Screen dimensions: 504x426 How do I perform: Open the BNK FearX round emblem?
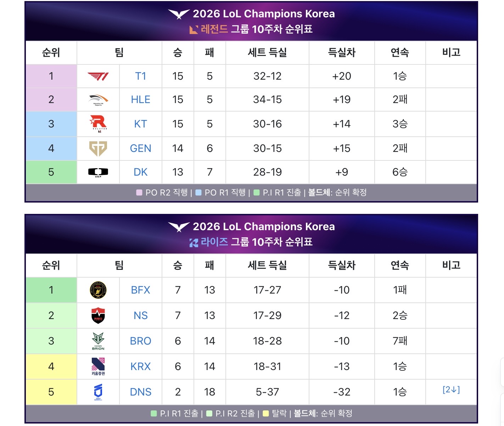[98, 290]
